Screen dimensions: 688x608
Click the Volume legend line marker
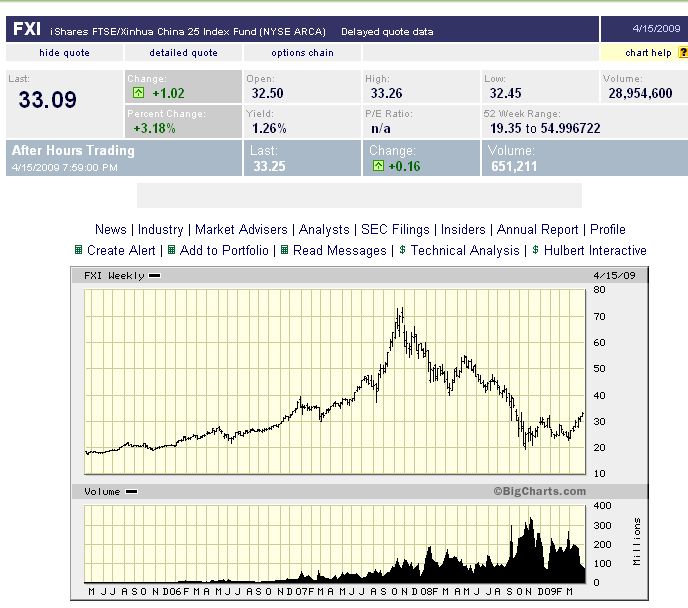pyautogui.click(x=131, y=491)
